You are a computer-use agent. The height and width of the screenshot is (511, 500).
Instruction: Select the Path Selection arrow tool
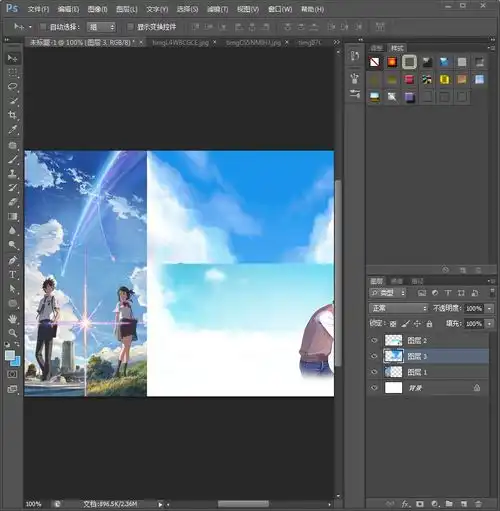(x=12, y=289)
